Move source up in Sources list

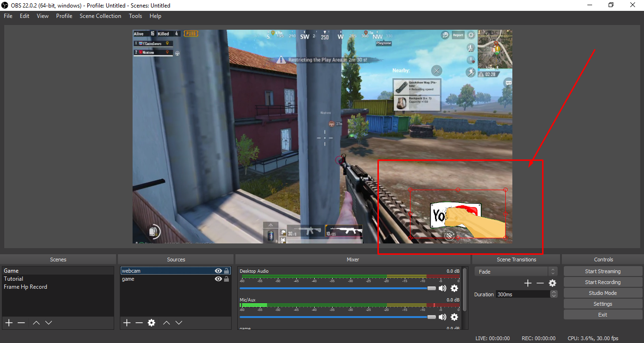coord(167,323)
